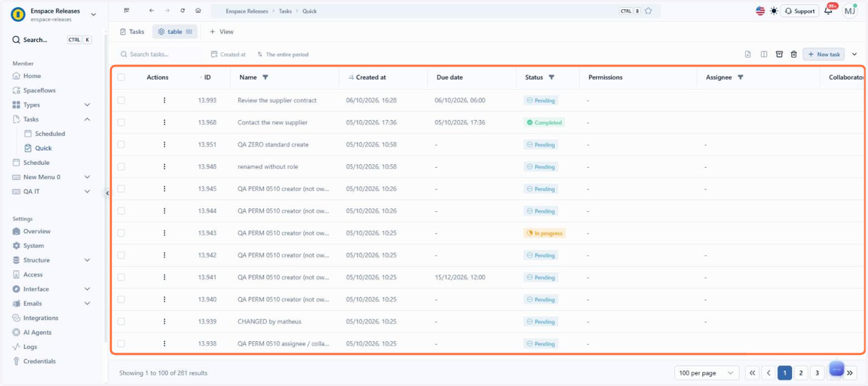Click the Enspace Releases workspace logo

(18, 14)
